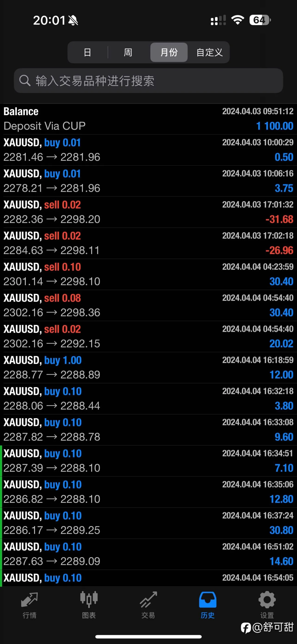Tap the profit value 20.02

tap(281, 344)
